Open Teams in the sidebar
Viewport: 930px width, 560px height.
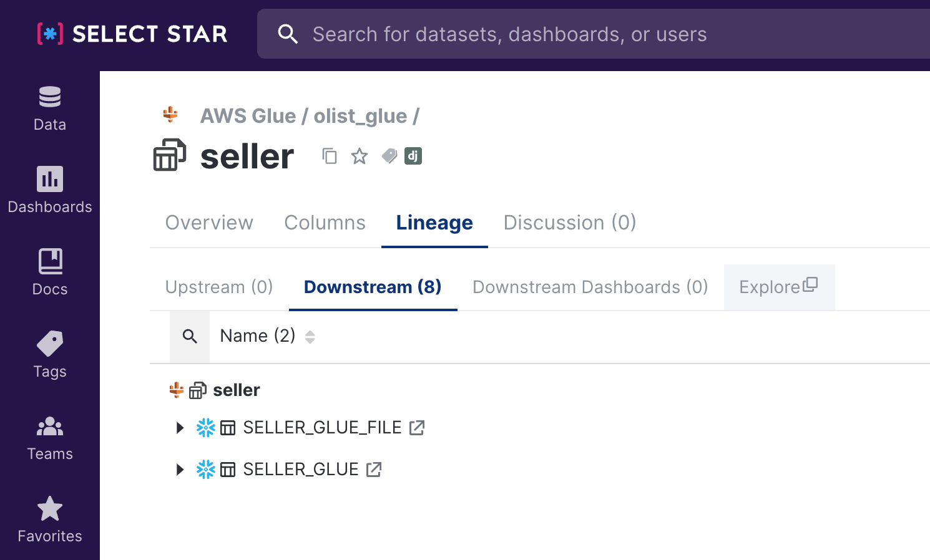50,438
